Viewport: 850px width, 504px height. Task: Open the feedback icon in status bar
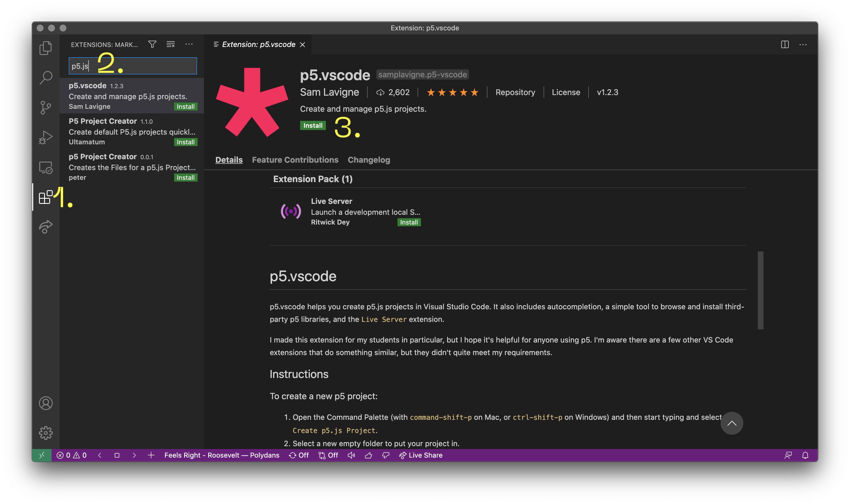788,455
